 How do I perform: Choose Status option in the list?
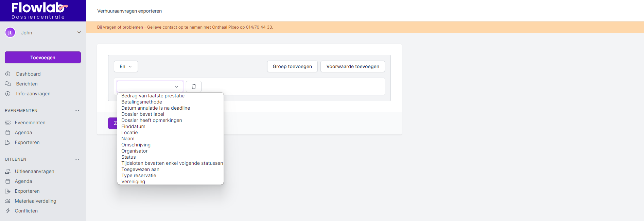tap(128, 157)
